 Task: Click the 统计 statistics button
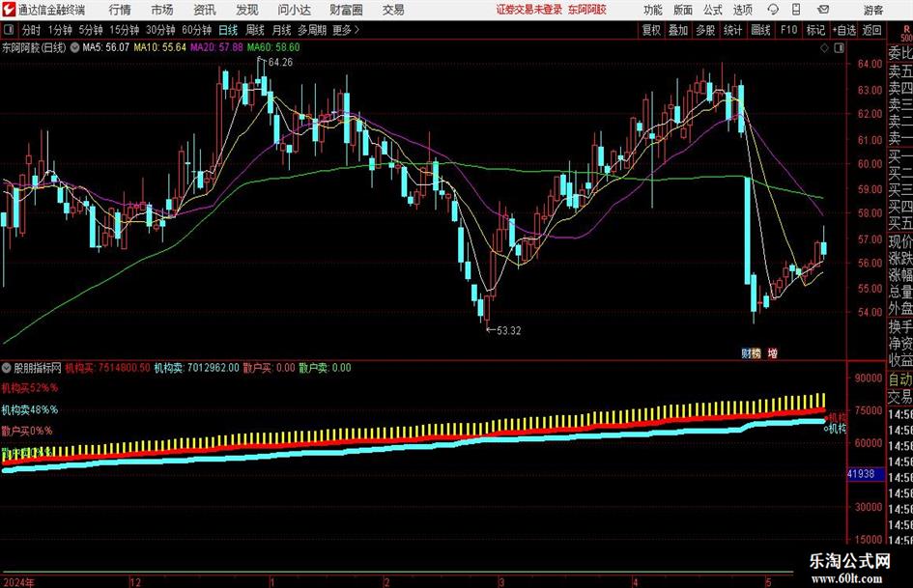[732, 30]
